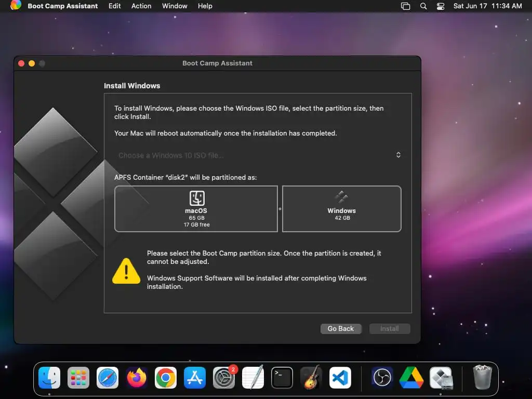Close the Boot Camp Assistant window
The width and height of the screenshot is (532, 399).
coord(21,63)
